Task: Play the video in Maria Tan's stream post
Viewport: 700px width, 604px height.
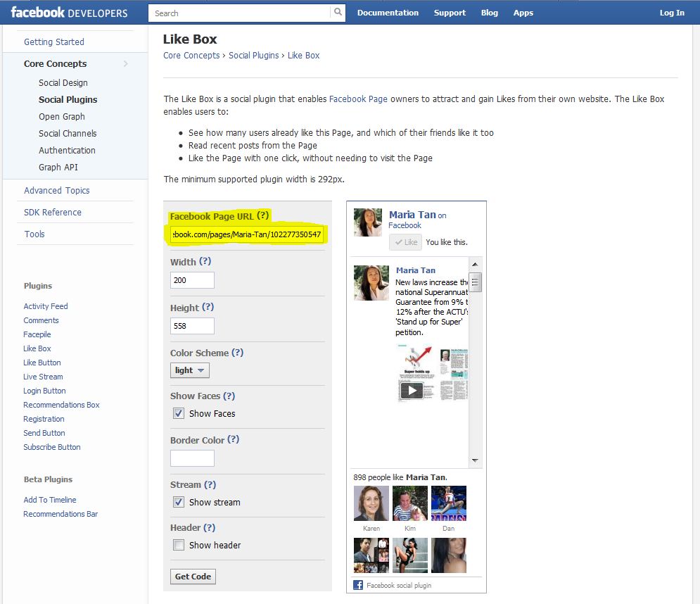Action: point(412,389)
